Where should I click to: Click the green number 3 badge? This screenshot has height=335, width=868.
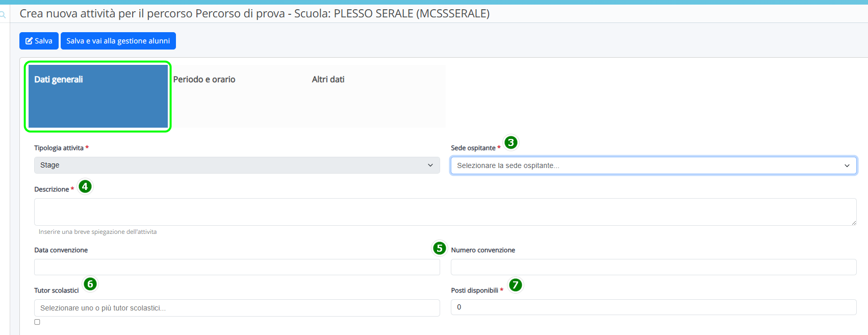pyautogui.click(x=510, y=142)
